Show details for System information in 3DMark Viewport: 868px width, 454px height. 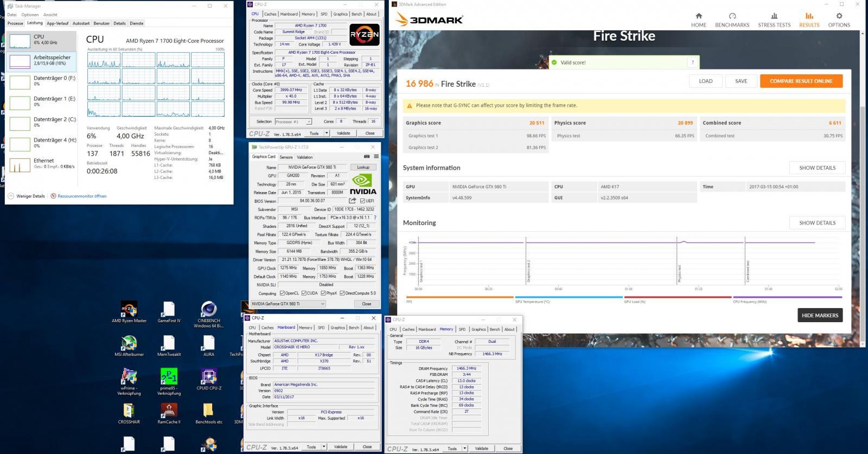[817, 168]
